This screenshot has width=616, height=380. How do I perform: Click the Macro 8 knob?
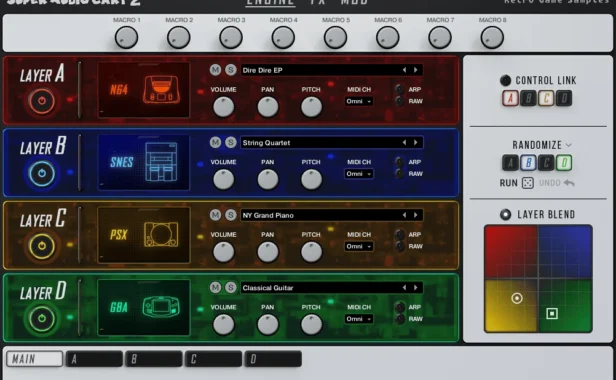(492, 38)
